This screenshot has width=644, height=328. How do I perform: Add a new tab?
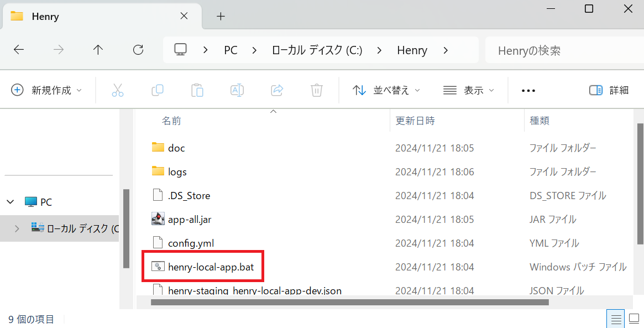pos(221,17)
